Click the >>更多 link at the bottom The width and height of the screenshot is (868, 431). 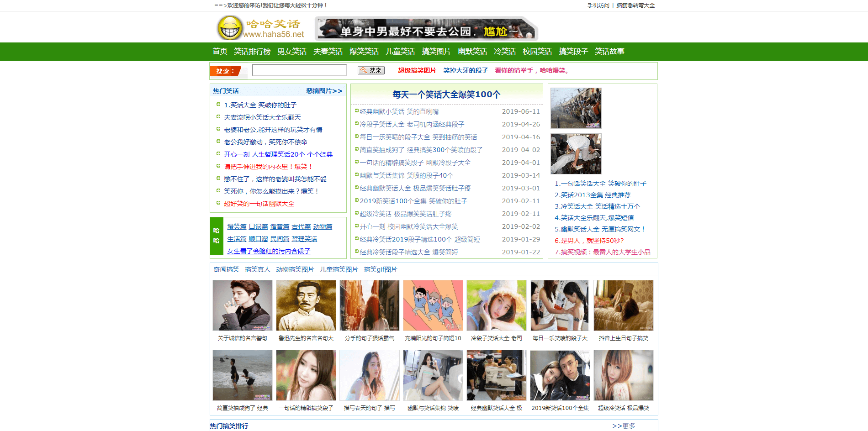[x=624, y=426]
